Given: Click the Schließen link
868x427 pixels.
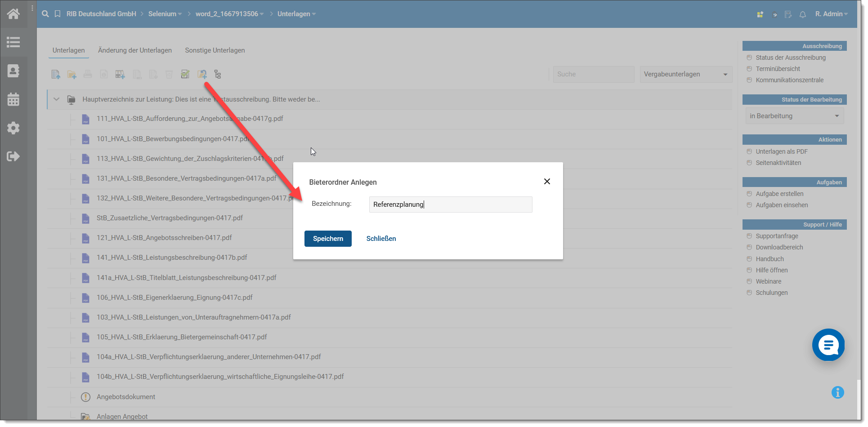Looking at the screenshot, I should [381, 239].
